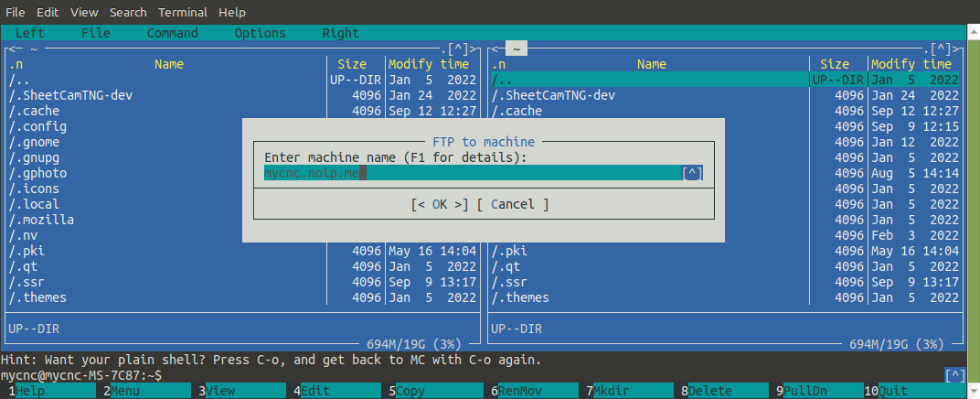Screen dimensions: 980x399
Task: Sort the right panel by Size column
Action: pyautogui.click(x=835, y=64)
